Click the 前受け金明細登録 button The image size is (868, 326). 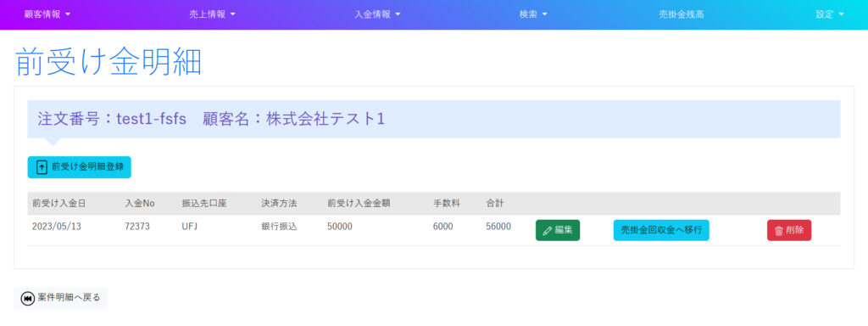79,167
